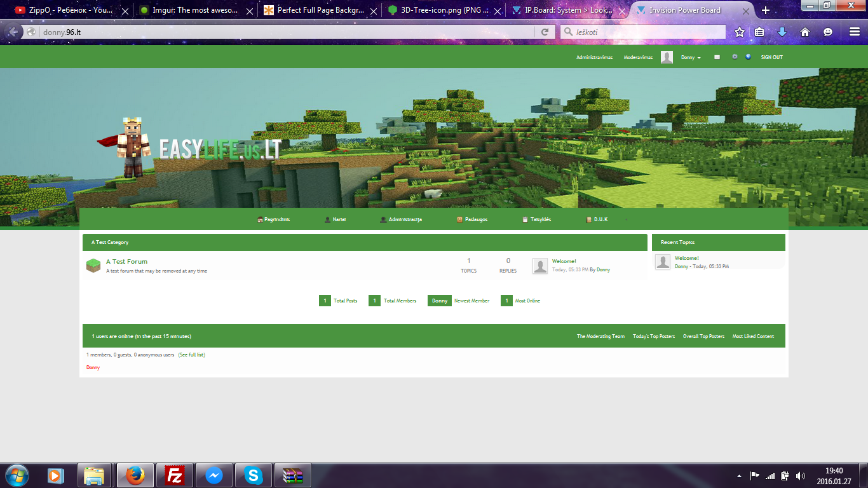Click the SIGN OUT link
This screenshot has height=488, width=868.
point(772,57)
